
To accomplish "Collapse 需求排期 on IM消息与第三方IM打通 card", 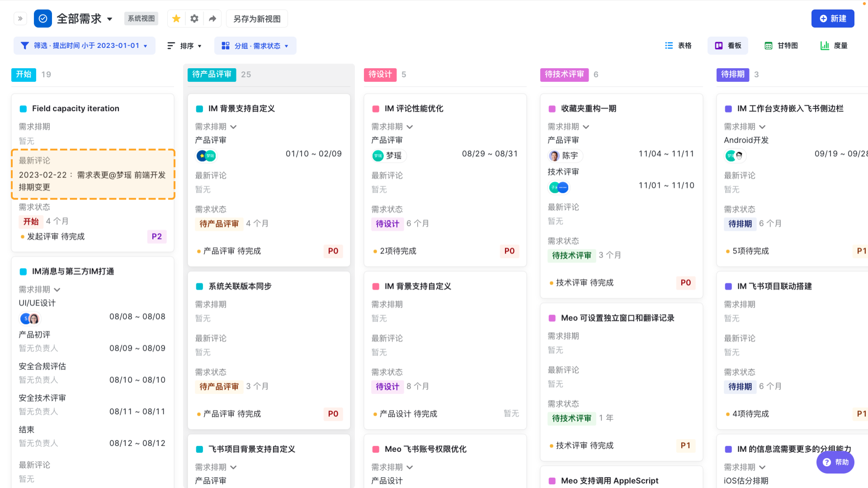I will coord(57,290).
